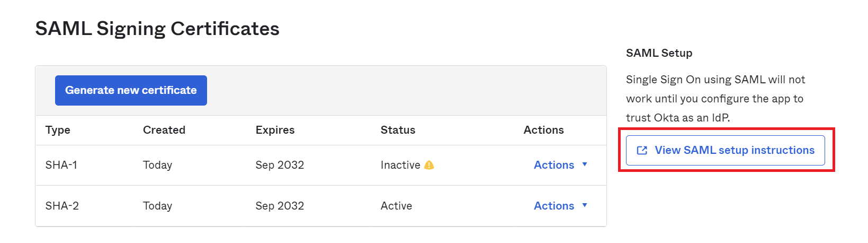Click the dropdown arrow in SHA-1 row
The height and width of the screenshot is (243, 868).
tap(585, 164)
